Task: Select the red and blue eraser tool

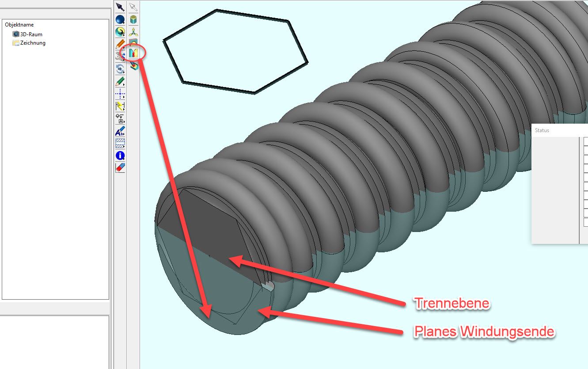Action: [120, 167]
